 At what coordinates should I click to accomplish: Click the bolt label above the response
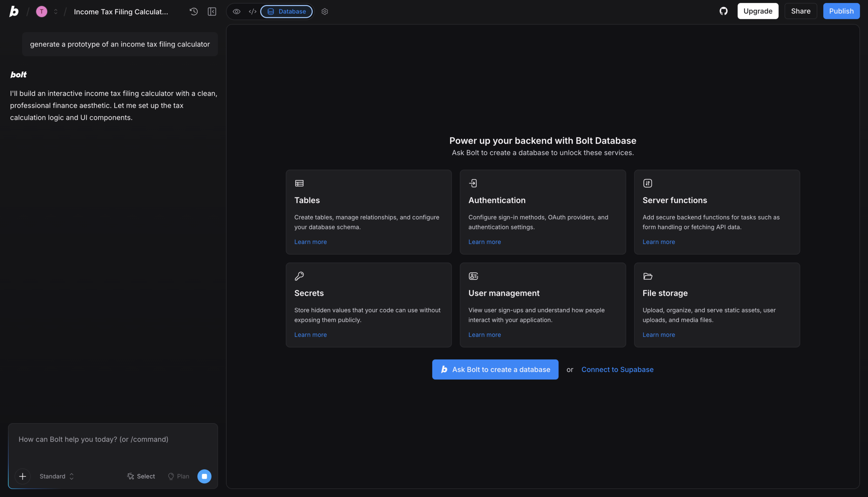[18, 75]
